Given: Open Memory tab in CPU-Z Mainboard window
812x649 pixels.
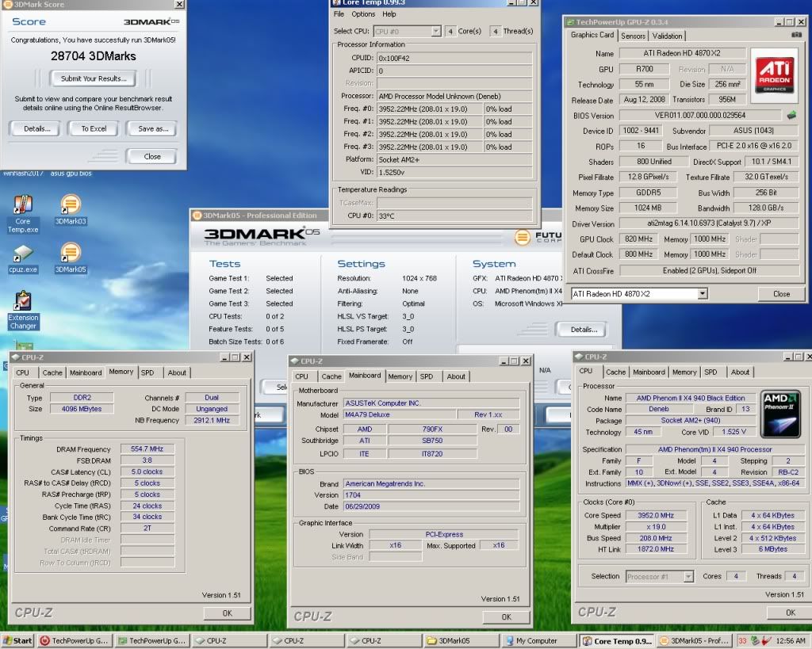Looking at the screenshot, I should coord(400,376).
